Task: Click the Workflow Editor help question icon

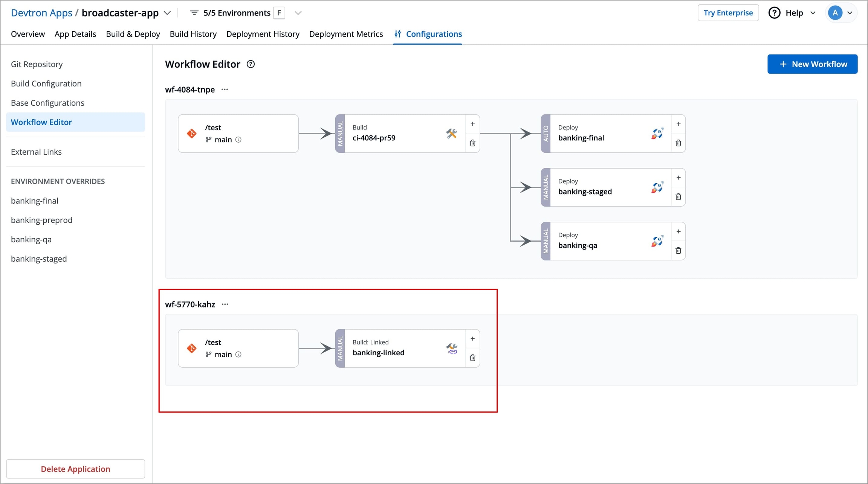Action: coord(251,64)
